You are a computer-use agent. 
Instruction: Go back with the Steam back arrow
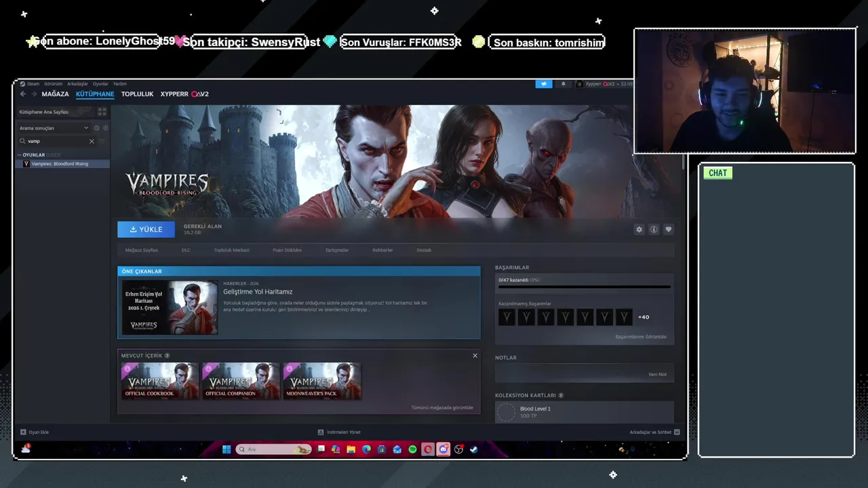(22, 94)
